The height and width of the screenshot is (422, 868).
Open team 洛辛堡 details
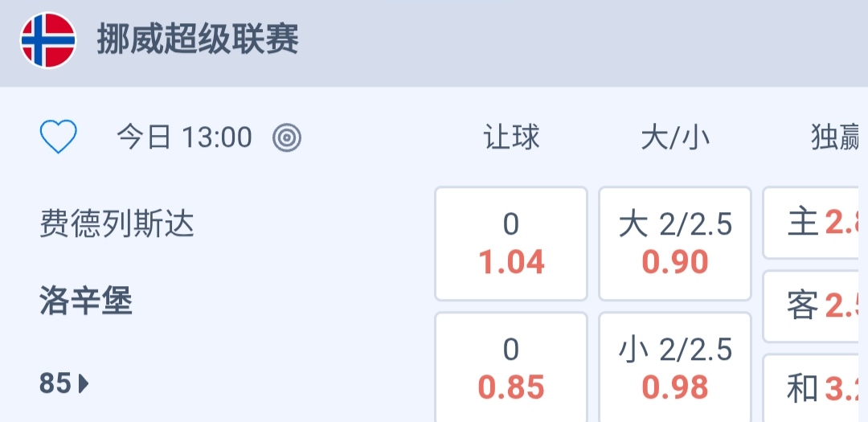(86, 301)
